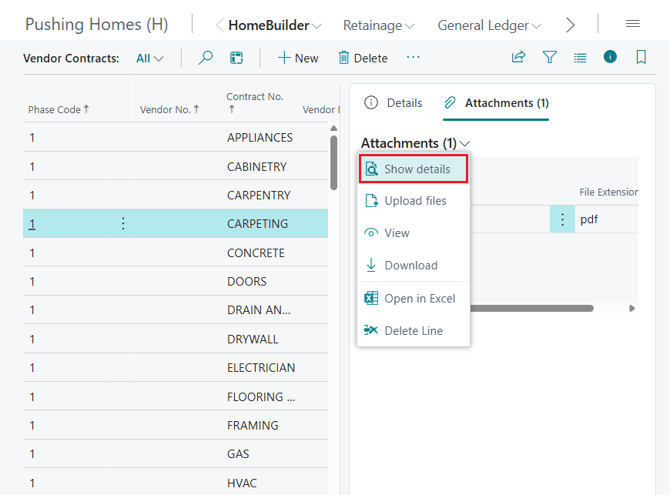This screenshot has height=495, width=670.
Task: Select the GAS contract row
Action: (x=175, y=454)
